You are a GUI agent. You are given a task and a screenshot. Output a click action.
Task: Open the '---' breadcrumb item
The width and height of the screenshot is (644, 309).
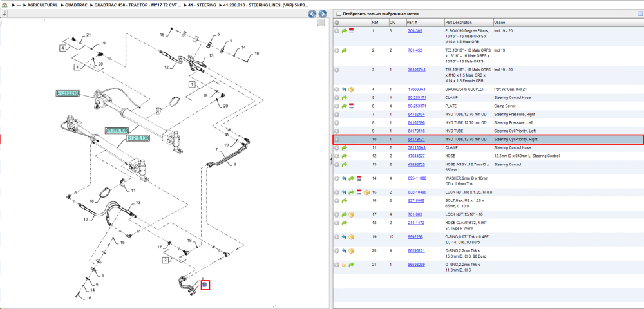[19, 6]
